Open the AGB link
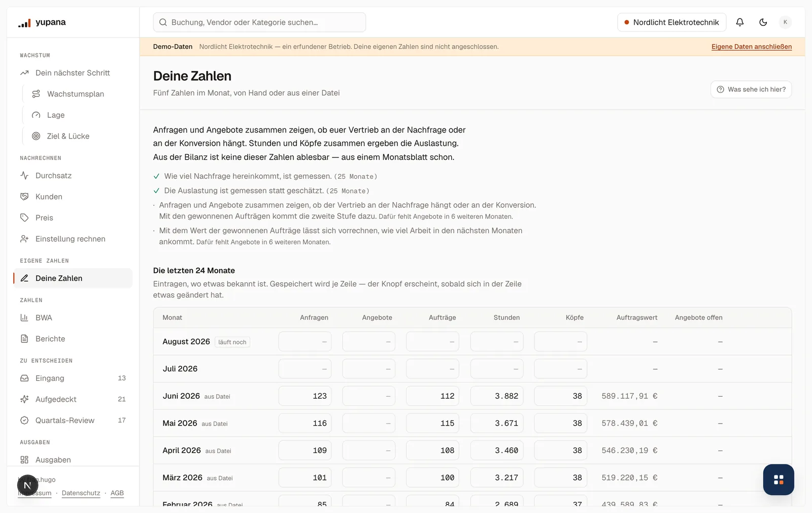This screenshot has width=812, height=513. click(117, 493)
